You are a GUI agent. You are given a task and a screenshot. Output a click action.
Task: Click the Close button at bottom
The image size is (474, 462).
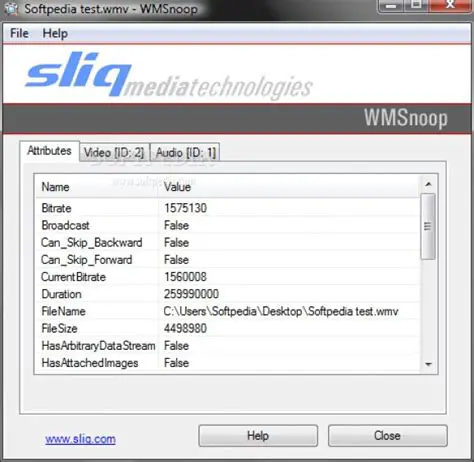(388, 435)
